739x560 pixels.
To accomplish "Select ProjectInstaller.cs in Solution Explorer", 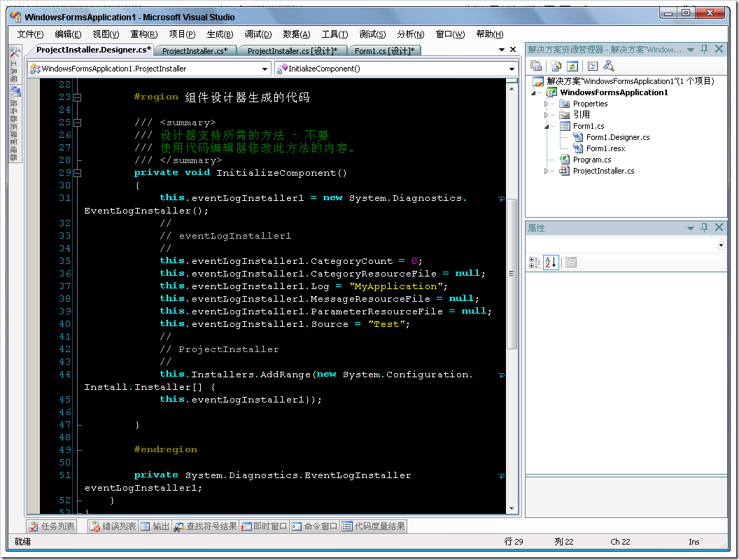I will [603, 171].
